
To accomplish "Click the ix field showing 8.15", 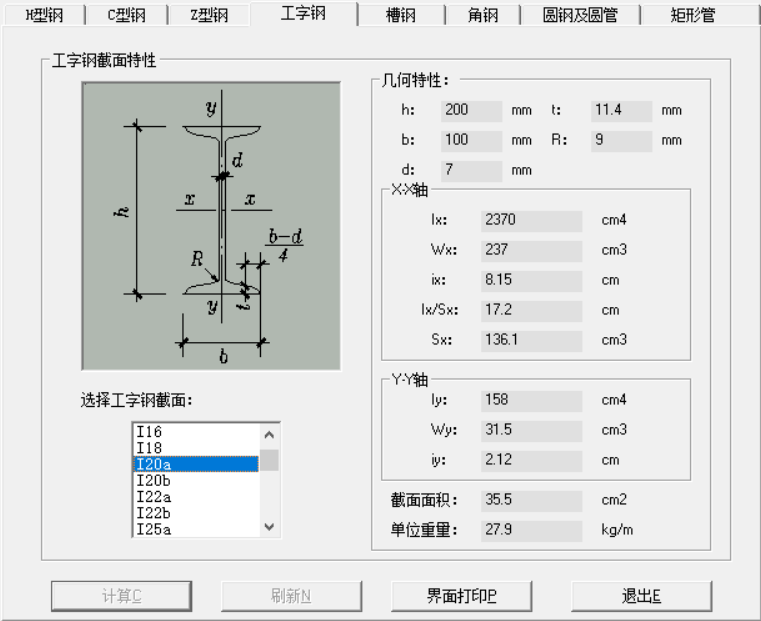I will click(x=531, y=281).
